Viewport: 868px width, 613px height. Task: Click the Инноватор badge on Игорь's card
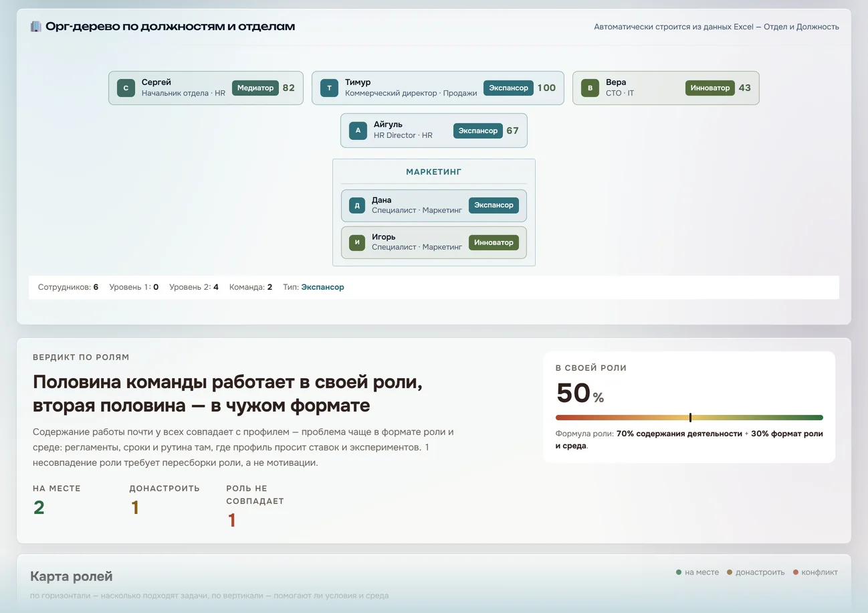click(x=494, y=242)
